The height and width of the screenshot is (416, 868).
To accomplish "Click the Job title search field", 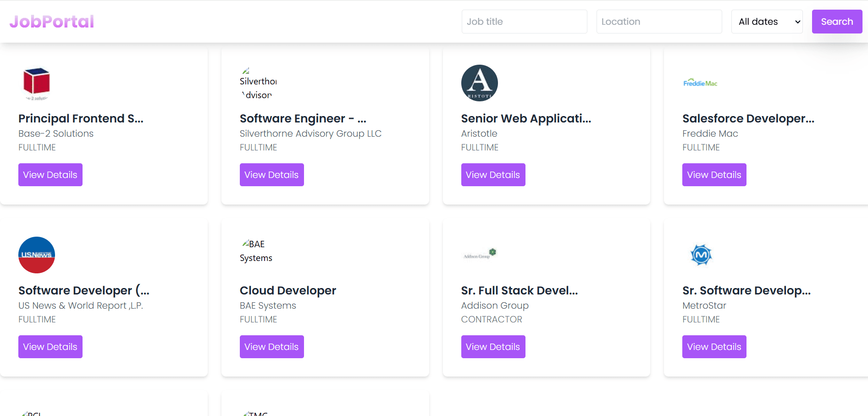I will point(524,21).
